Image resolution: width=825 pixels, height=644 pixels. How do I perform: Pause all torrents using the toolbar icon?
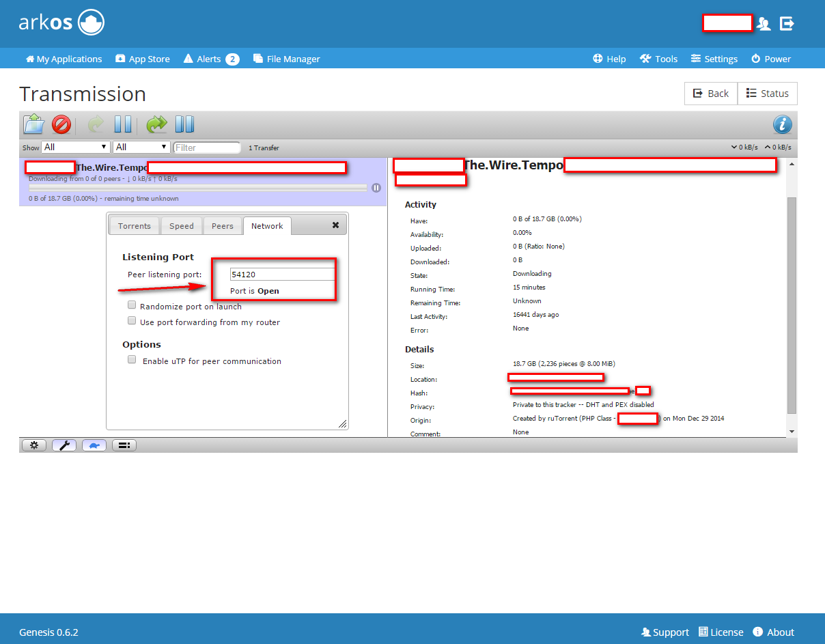[x=184, y=124]
